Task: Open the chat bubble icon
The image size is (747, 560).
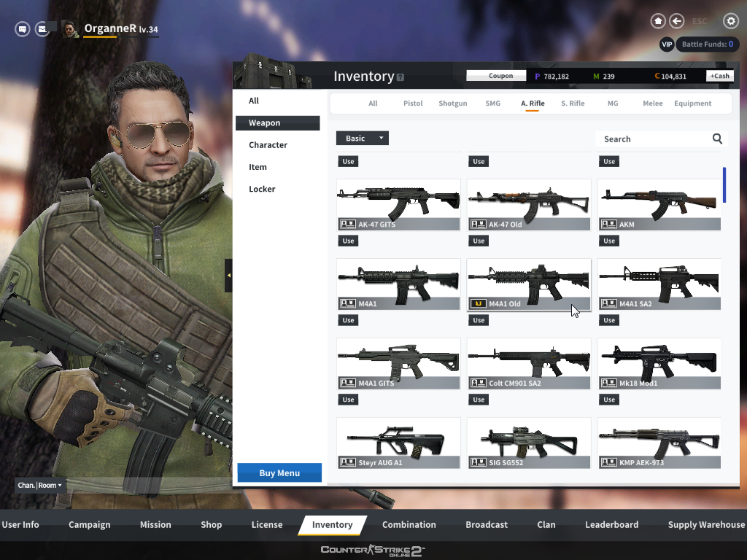Action: [23, 29]
